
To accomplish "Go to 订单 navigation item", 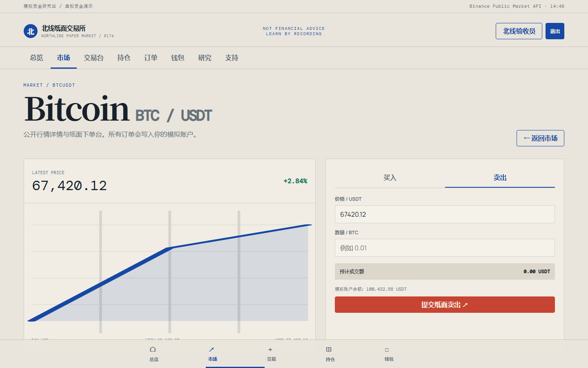I will (151, 58).
